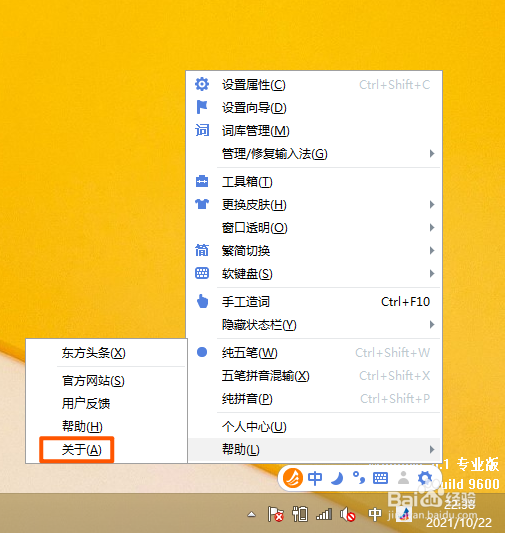The height and width of the screenshot is (533, 505).
Task: Choose 手工造词 menu entry
Action: [315, 302]
